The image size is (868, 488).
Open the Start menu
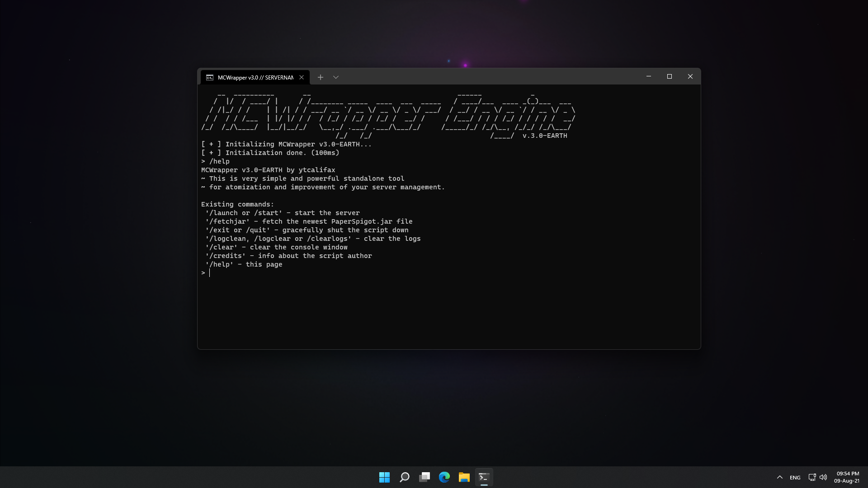point(384,477)
